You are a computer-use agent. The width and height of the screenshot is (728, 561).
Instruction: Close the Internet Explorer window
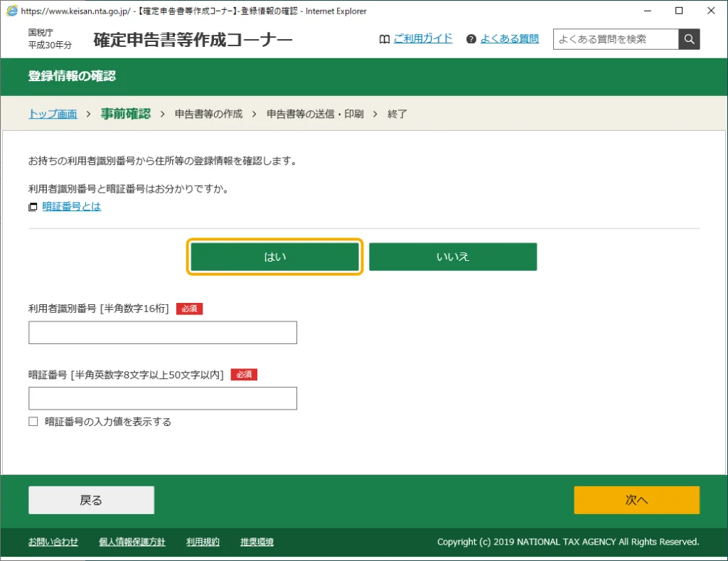coord(711,11)
